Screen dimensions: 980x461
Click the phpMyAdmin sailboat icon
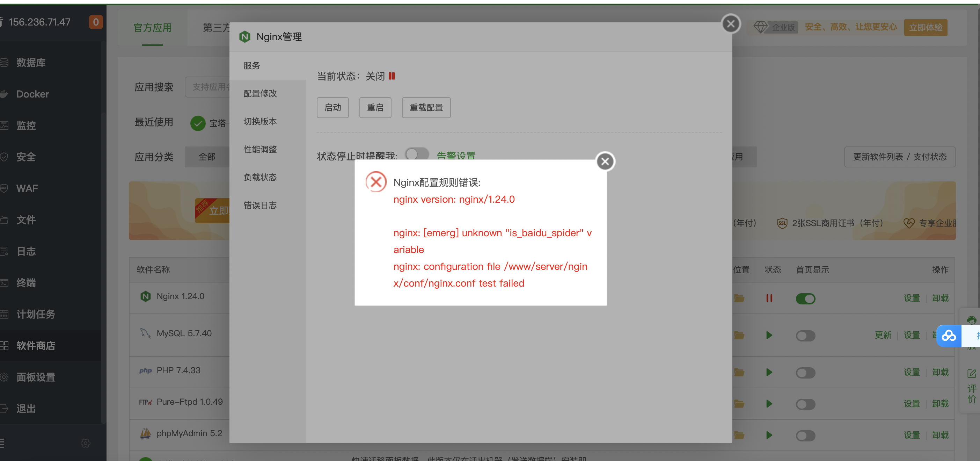[x=145, y=434]
